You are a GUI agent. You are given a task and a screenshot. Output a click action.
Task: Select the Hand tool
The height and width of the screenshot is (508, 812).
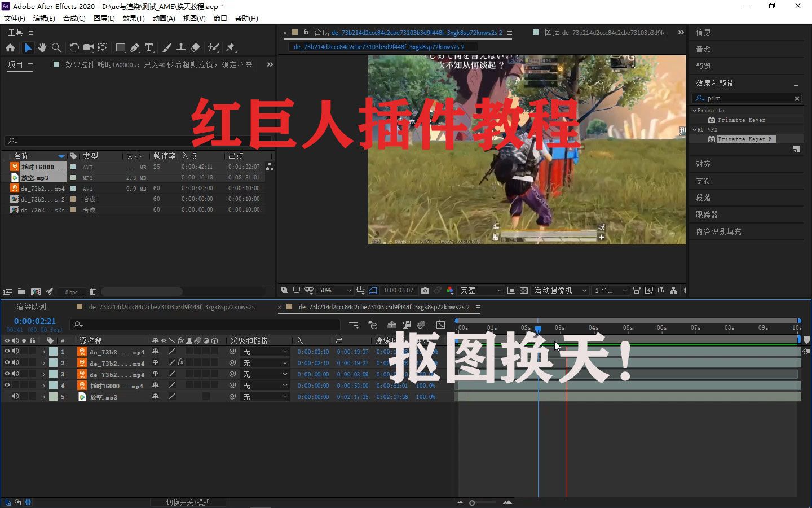point(42,47)
